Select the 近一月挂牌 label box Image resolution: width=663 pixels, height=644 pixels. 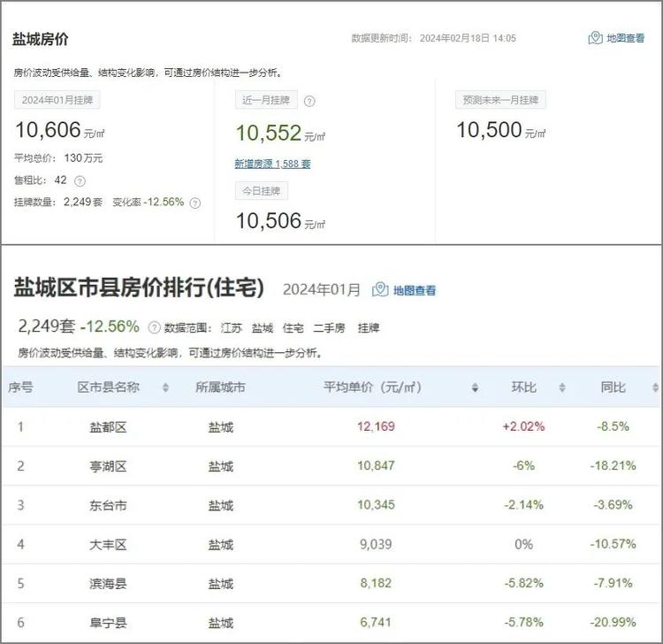pyautogui.click(x=266, y=100)
